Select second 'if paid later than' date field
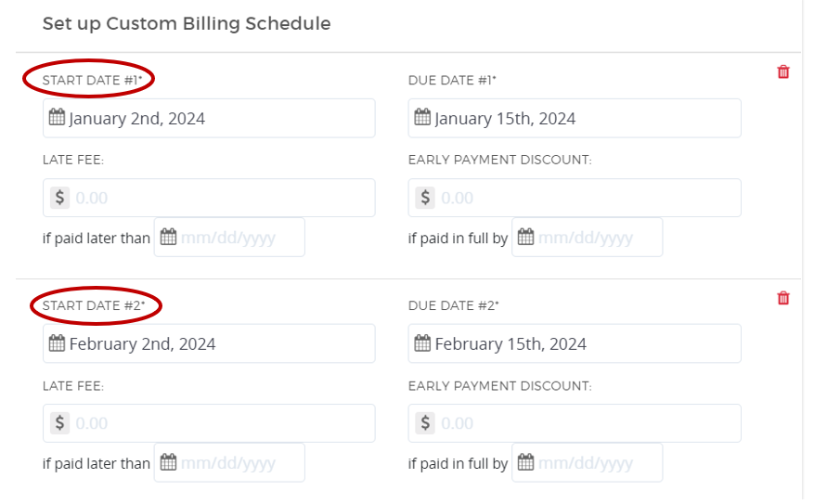This screenshot has height=504, width=827. click(239, 463)
